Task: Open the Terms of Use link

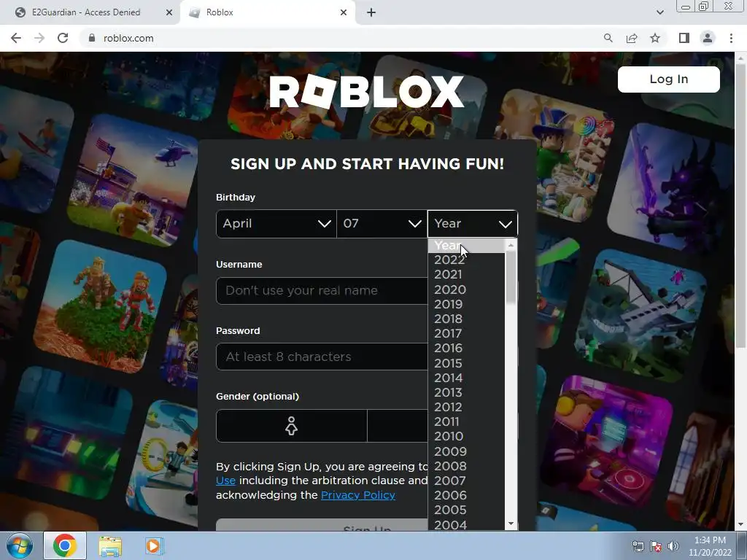Action: 225,481
